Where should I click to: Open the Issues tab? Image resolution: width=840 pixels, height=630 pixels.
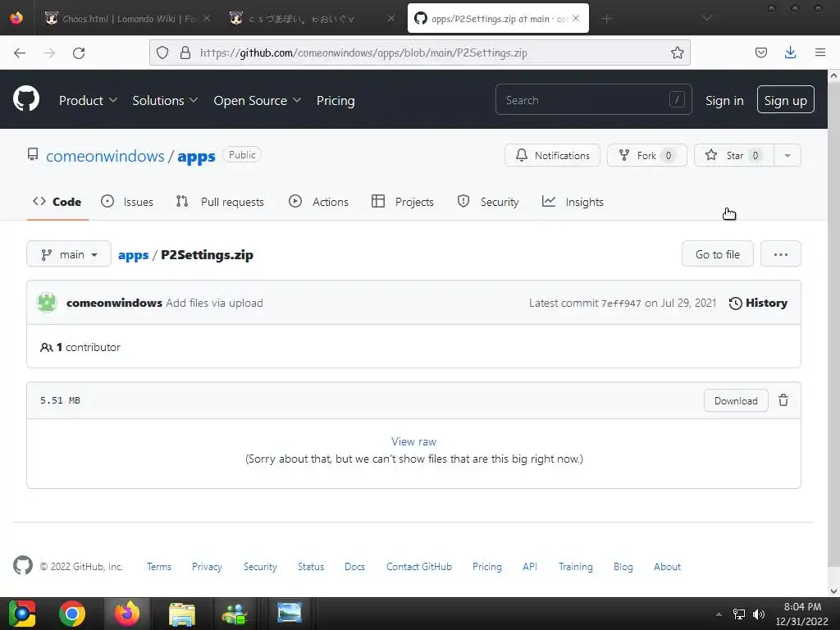(x=127, y=202)
